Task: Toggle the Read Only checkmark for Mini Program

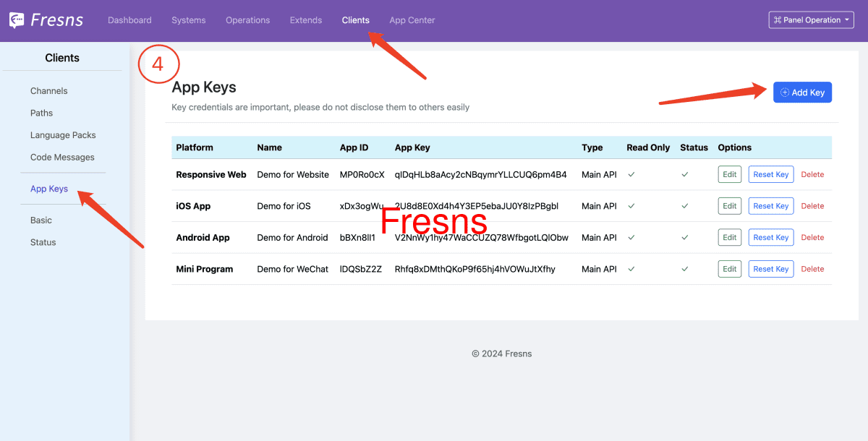Action: [631, 269]
